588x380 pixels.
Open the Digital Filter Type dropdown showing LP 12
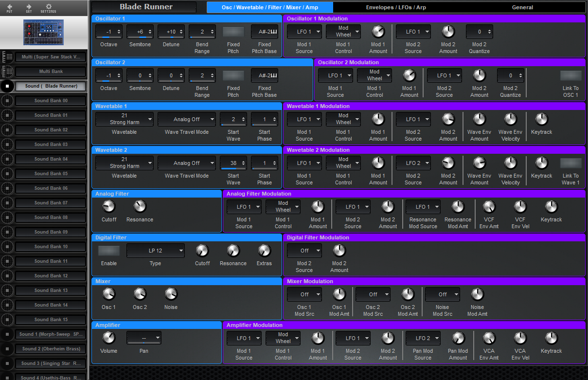coord(155,251)
